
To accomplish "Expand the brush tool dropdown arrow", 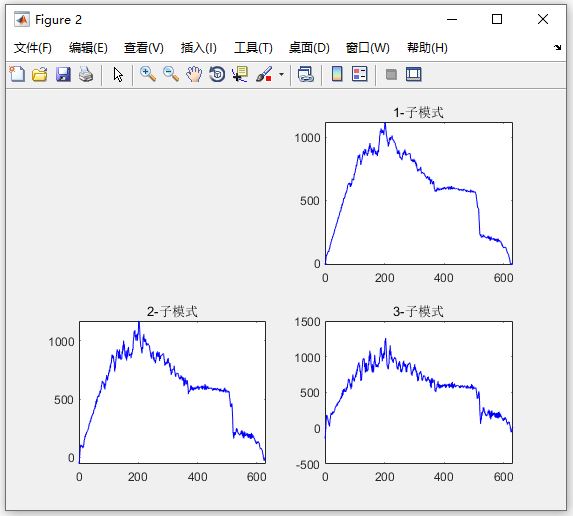I will click(x=281, y=75).
